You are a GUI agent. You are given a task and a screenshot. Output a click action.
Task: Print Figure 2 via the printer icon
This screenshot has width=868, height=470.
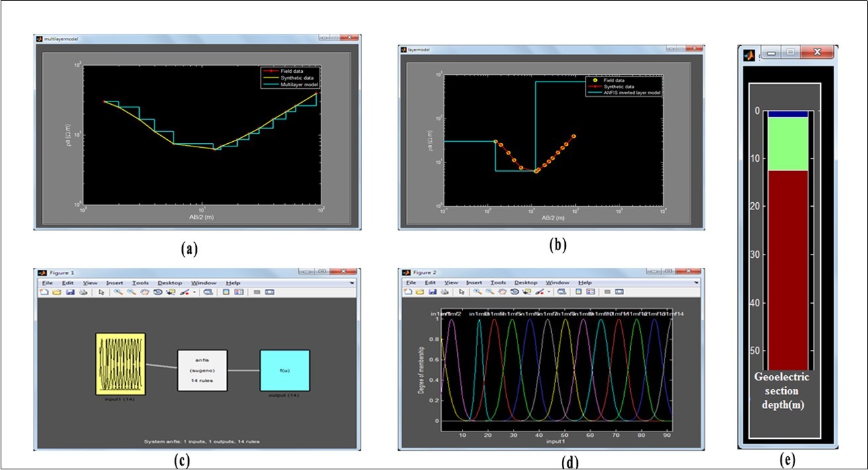(444, 292)
